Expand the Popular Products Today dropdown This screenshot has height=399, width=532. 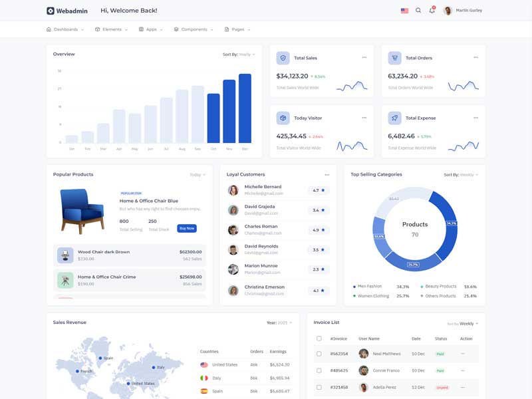coord(198,175)
